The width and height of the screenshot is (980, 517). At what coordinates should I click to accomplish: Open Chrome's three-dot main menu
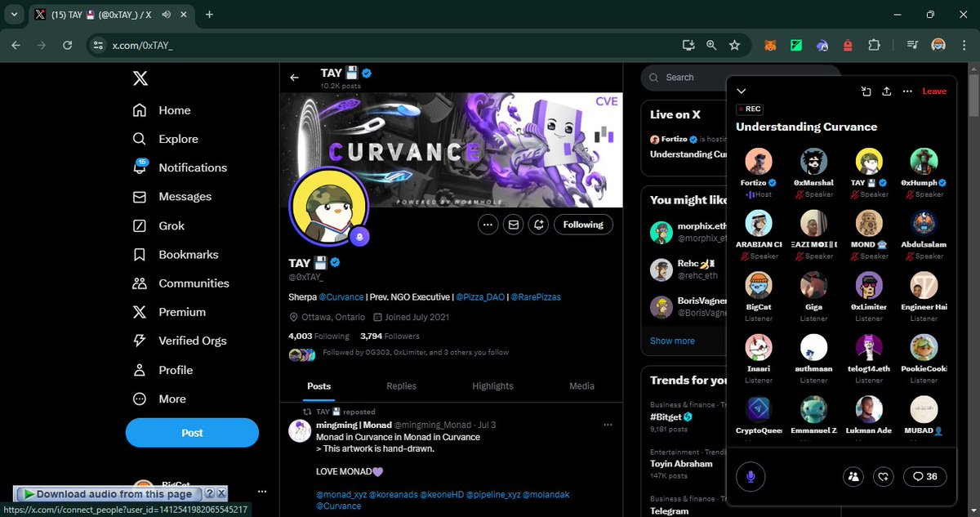[964, 45]
